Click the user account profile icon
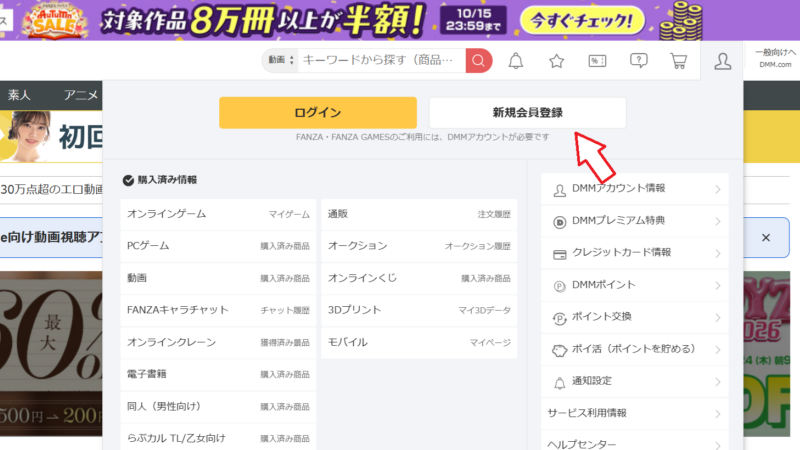The image size is (800, 450). pyautogui.click(x=722, y=61)
